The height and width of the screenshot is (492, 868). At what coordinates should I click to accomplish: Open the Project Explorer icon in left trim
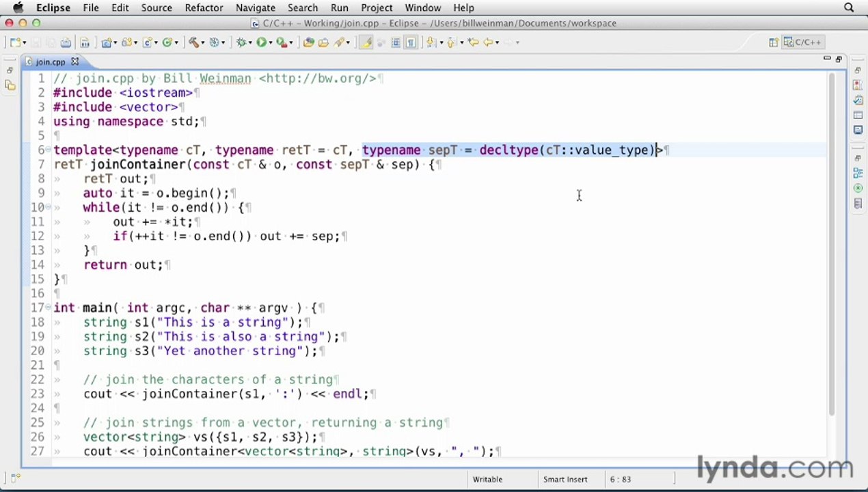click(x=10, y=85)
